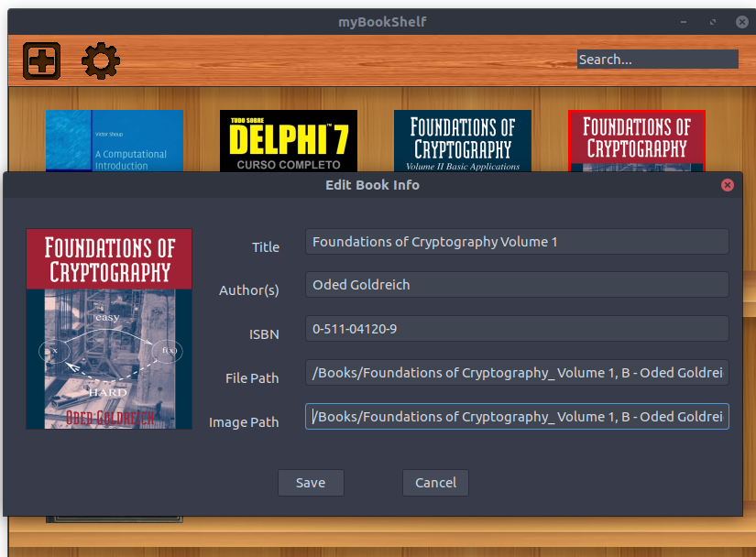Viewport: 756px width, 557px height.
Task: Close the Edit Book Info dialog
Action: coord(728,185)
